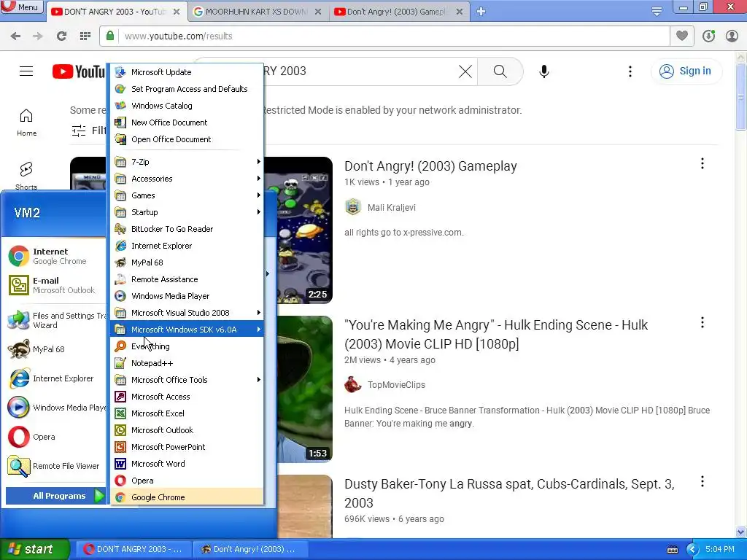The height and width of the screenshot is (560, 747).
Task: Open the Everything search program
Action: coord(187,346)
